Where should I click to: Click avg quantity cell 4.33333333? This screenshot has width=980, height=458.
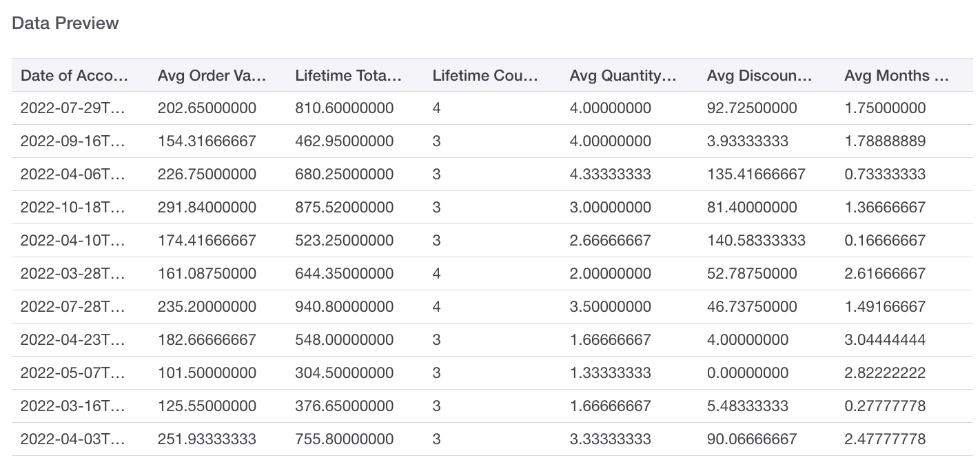tap(611, 175)
